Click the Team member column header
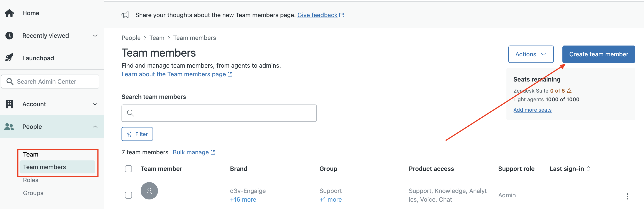 coord(161,169)
